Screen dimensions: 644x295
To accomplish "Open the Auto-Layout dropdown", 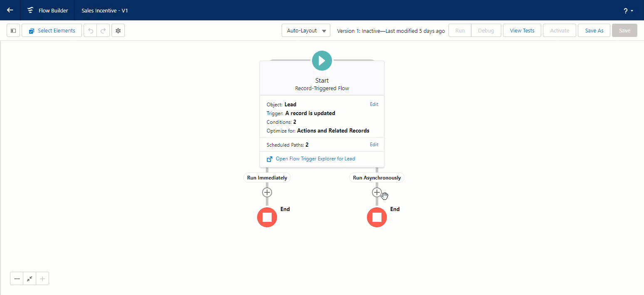I will click(306, 30).
